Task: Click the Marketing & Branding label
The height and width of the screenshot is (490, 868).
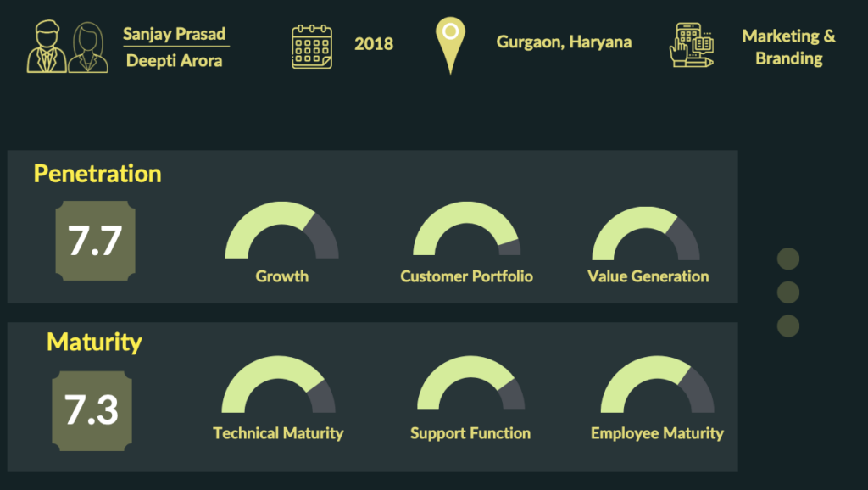Action: (789, 47)
